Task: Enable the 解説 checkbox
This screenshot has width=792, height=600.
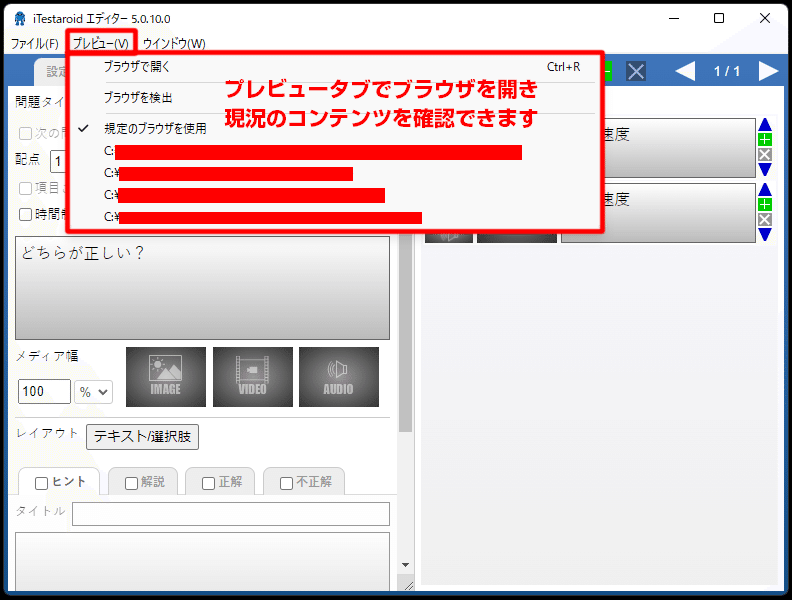Action: coord(131,483)
